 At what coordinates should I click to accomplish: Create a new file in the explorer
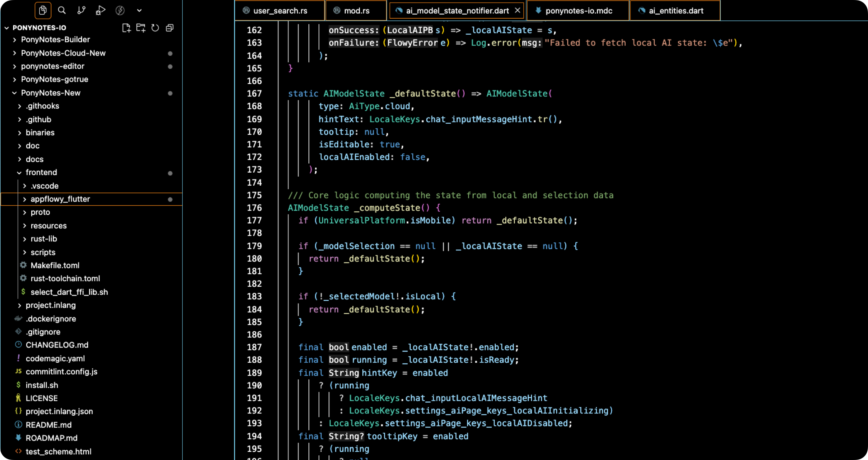point(126,28)
